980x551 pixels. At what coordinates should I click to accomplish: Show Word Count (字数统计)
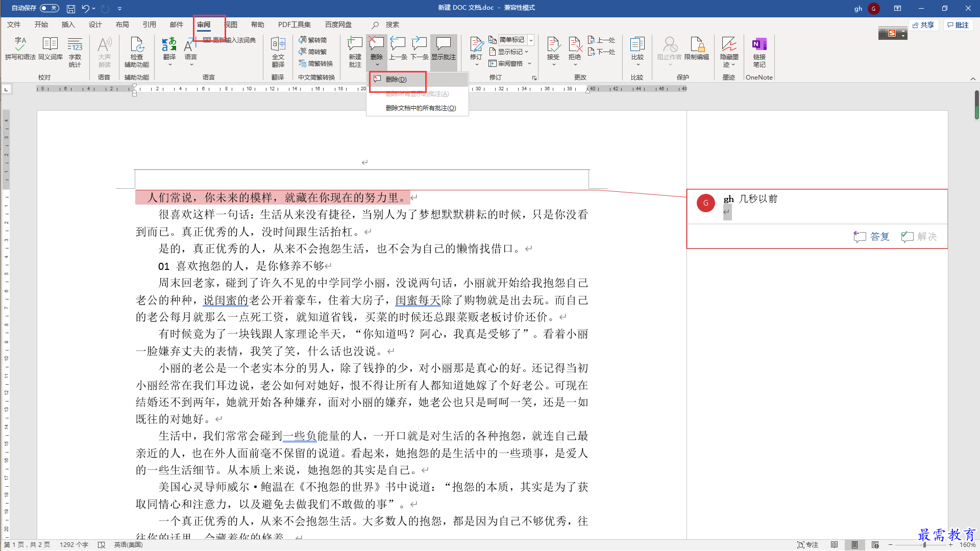click(75, 52)
